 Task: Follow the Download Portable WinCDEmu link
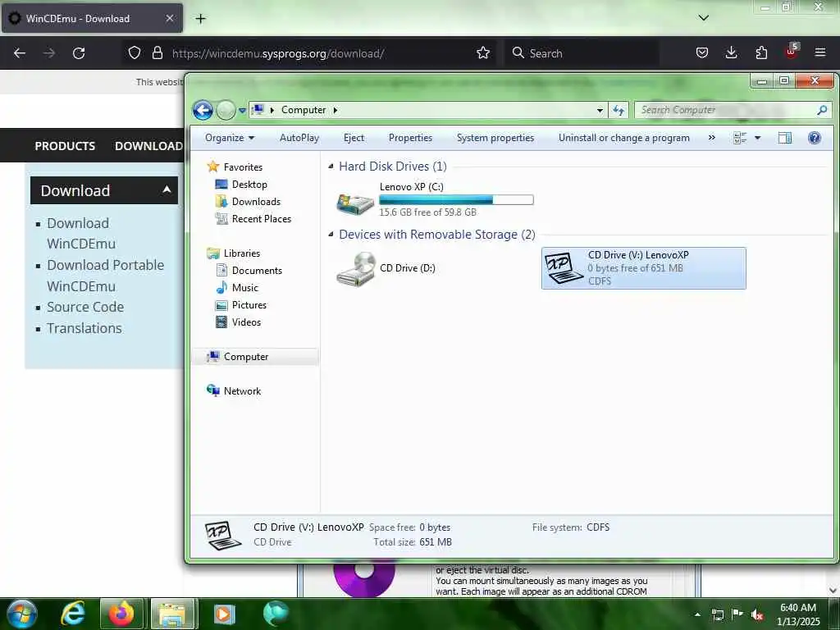[106, 276]
